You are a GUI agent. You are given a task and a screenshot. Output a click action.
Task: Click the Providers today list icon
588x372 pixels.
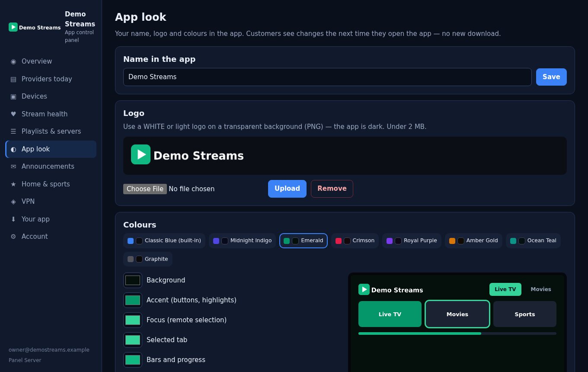click(x=13, y=79)
